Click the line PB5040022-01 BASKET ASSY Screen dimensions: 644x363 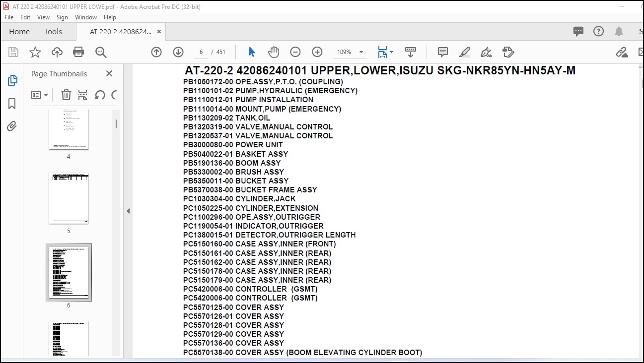coord(236,154)
